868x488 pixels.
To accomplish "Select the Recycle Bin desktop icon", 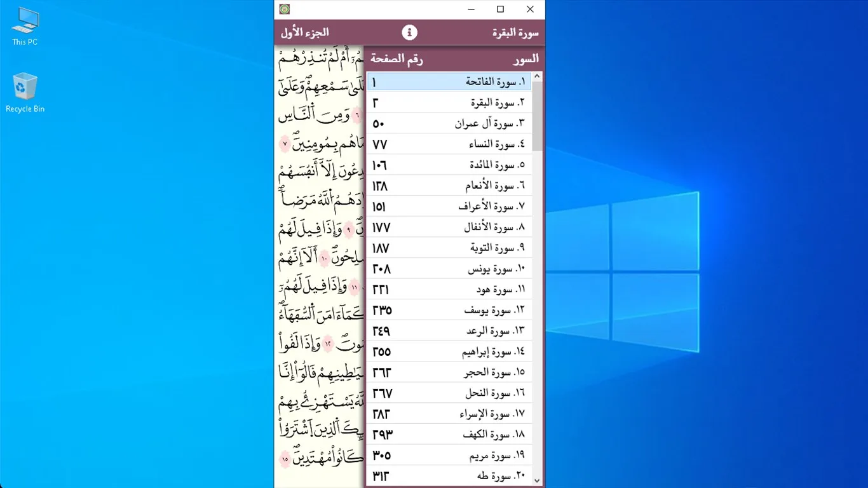I will coord(25,93).
